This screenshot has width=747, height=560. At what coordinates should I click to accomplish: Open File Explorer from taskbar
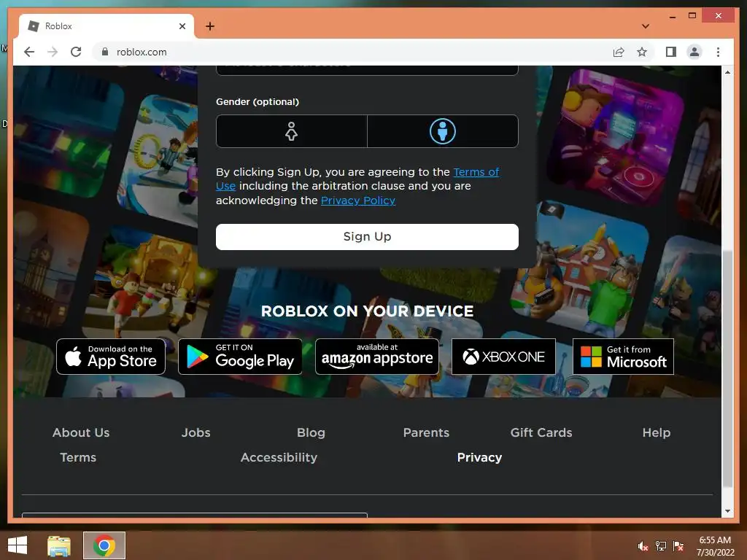pyautogui.click(x=59, y=545)
